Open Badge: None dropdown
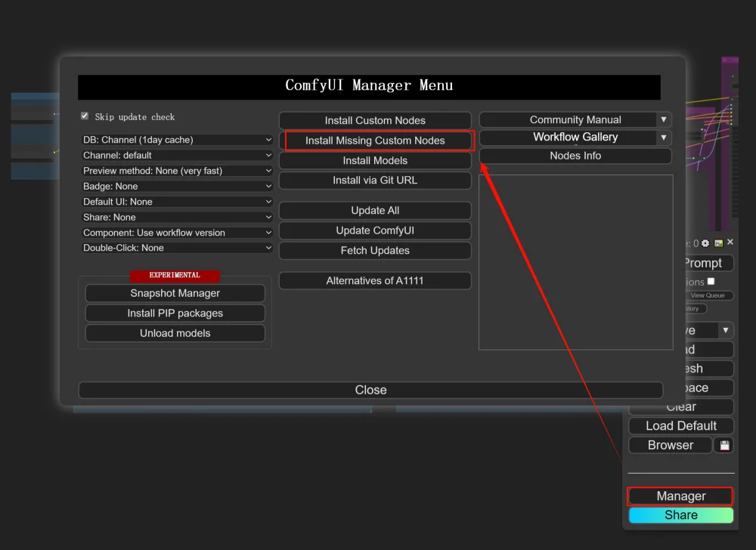 click(177, 186)
